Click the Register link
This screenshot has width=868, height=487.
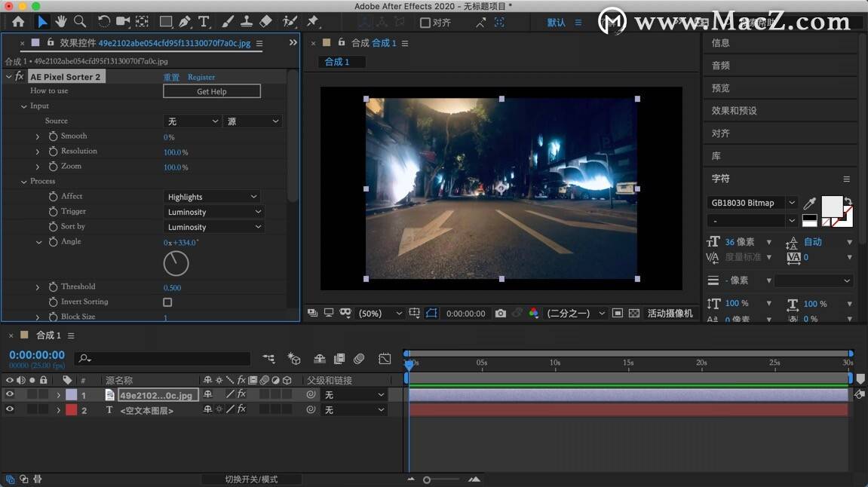(201, 77)
